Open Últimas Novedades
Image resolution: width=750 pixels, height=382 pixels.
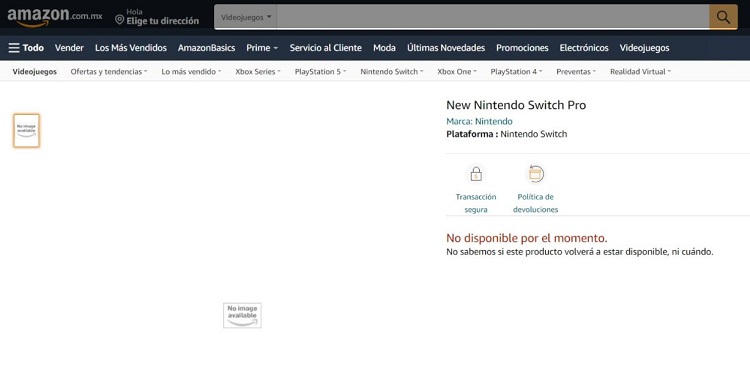(x=446, y=48)
